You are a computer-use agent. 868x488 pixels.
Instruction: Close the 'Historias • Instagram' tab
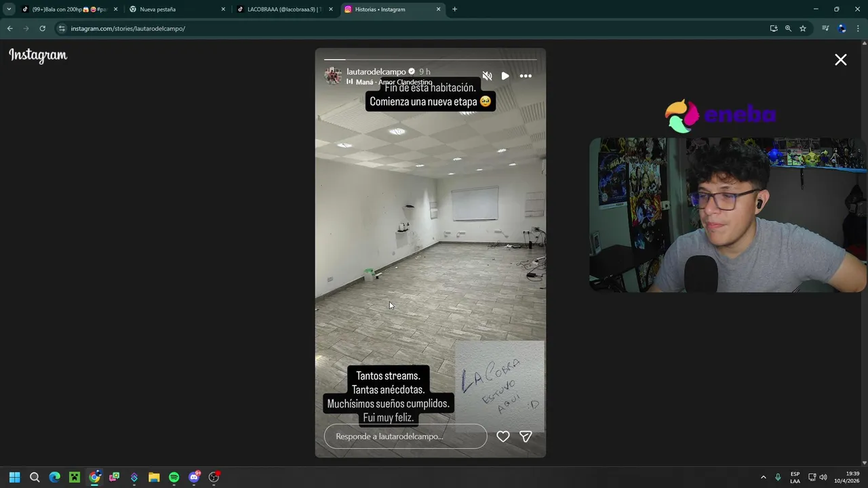(438, 9)
